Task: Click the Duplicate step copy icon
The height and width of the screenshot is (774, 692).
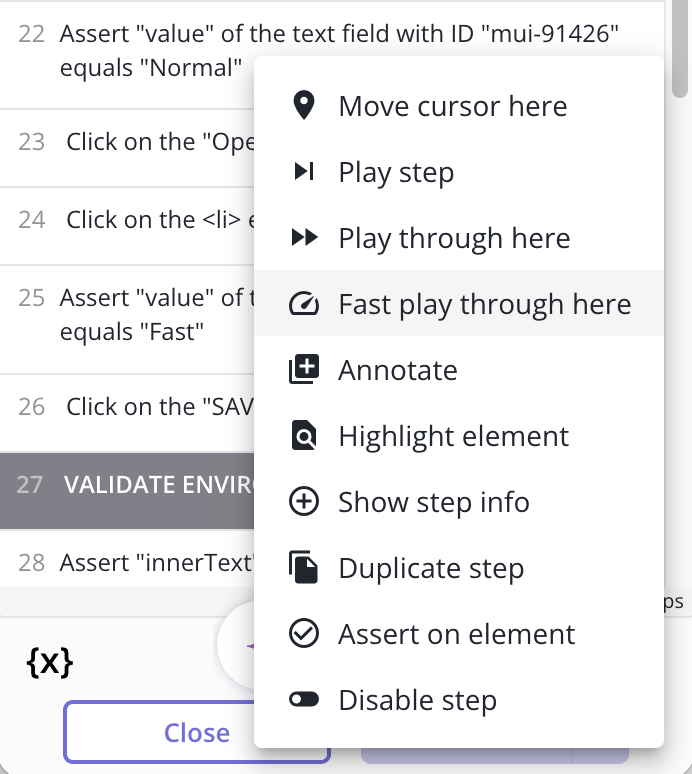Action: point(304,567)
